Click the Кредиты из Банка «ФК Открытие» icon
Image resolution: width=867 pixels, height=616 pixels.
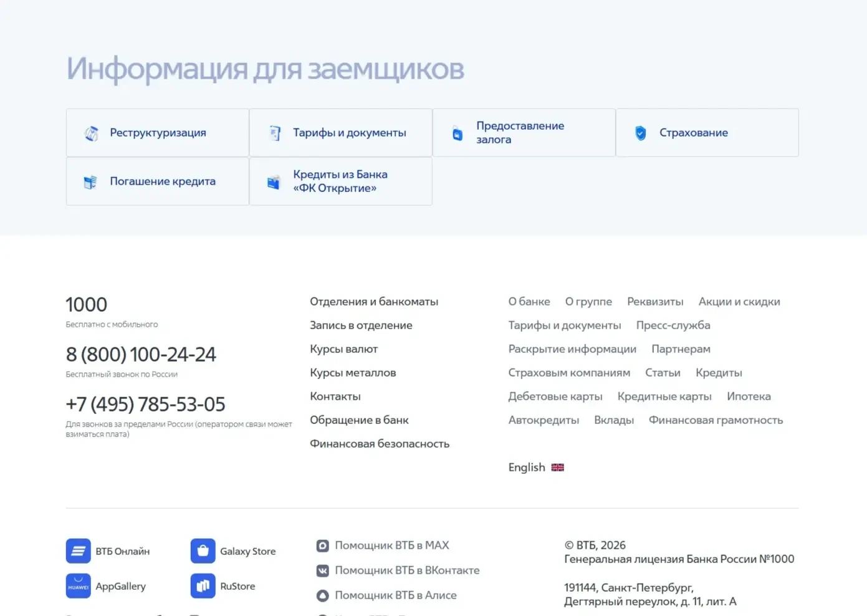pyautogui.click(x=274, y=181)
